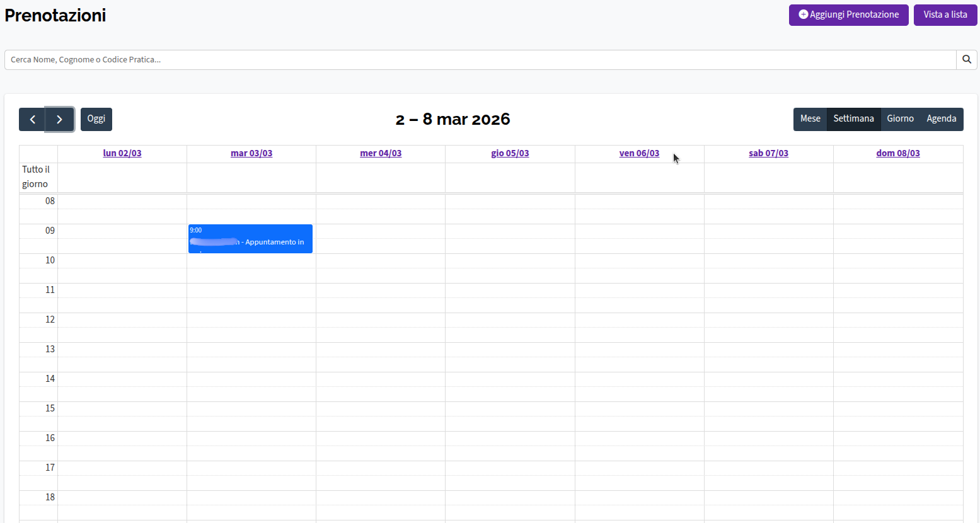Open the gio 05/03 day link
Viewport: 980px width, 523px height.
(x=510, y=152)
